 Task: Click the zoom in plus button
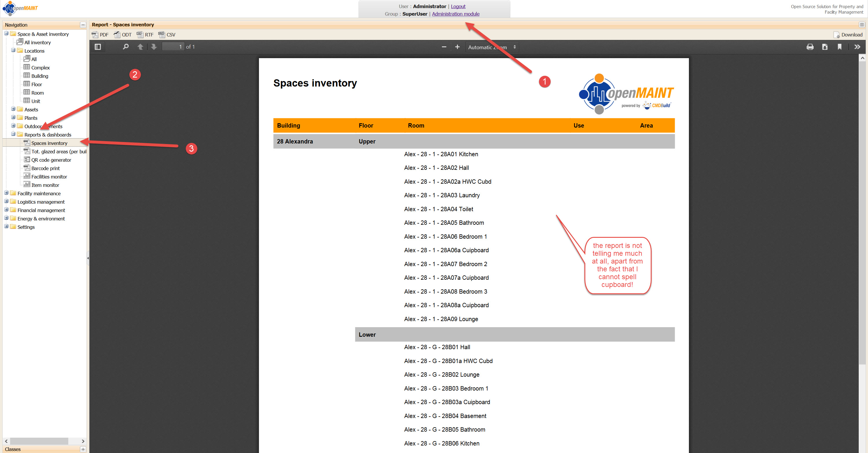pos(457,47)
